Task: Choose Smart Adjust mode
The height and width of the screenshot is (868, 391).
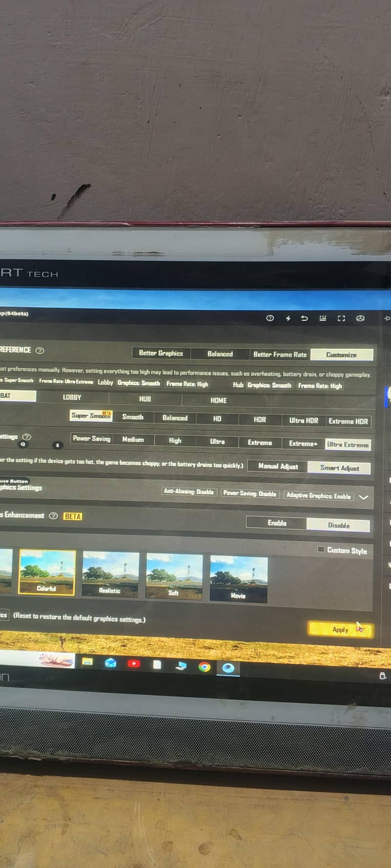Action: click(x=339, y=468)
